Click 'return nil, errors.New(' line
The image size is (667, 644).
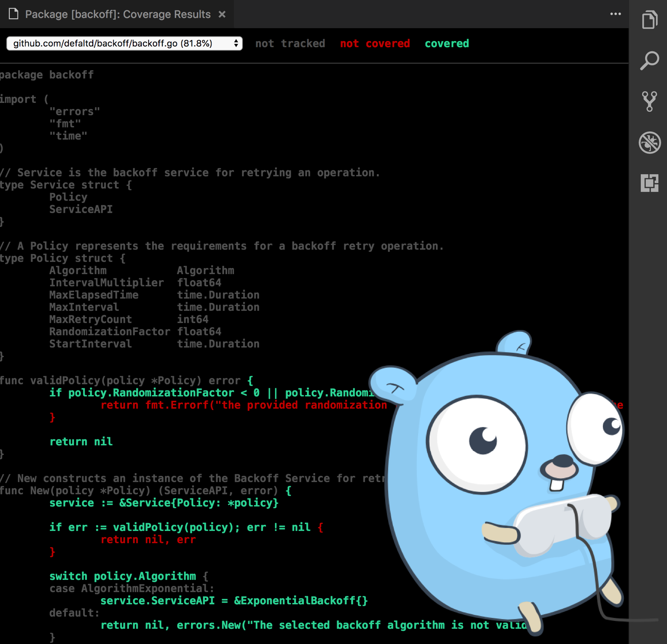[314, 625]
